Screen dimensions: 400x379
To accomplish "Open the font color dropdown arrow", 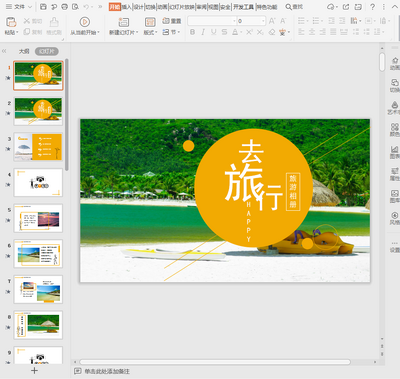I will 241,32.
